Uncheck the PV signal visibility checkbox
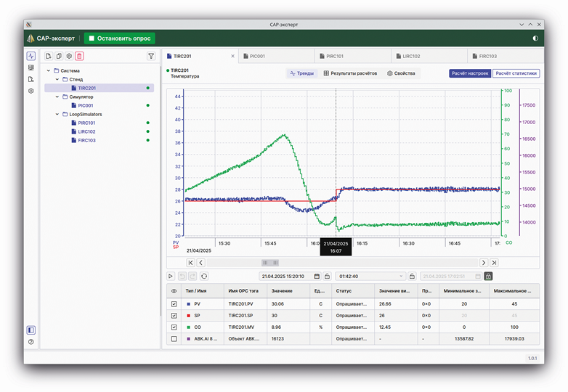 tap(174, 304)
